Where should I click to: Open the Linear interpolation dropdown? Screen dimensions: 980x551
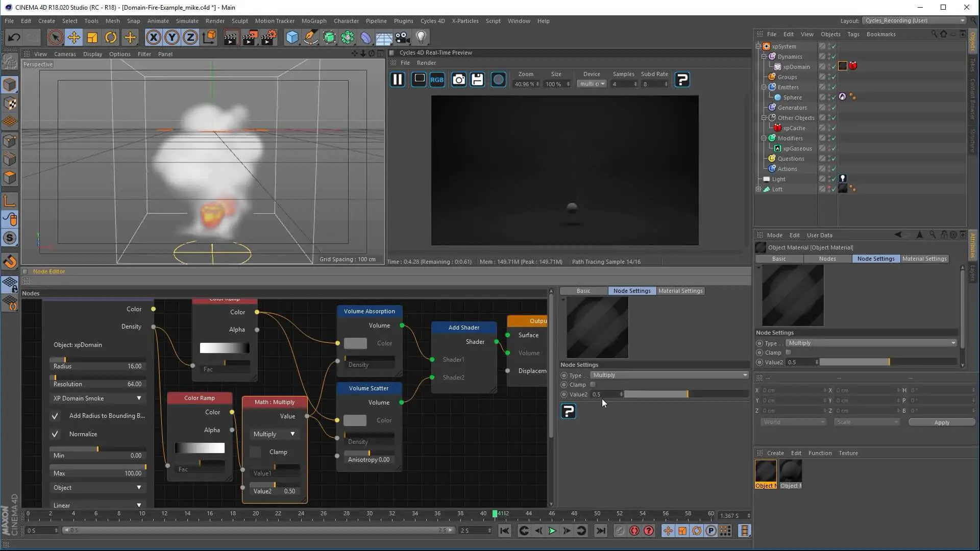(97, 505)
